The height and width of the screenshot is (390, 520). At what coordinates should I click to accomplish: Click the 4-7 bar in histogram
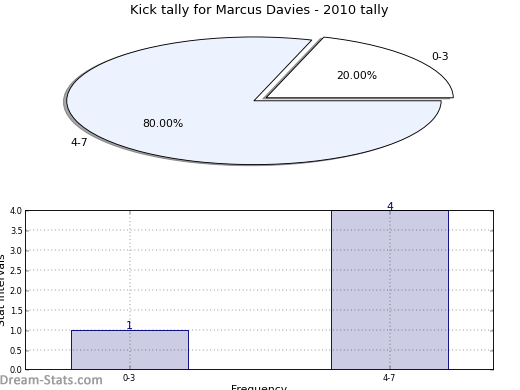(390, 290)
